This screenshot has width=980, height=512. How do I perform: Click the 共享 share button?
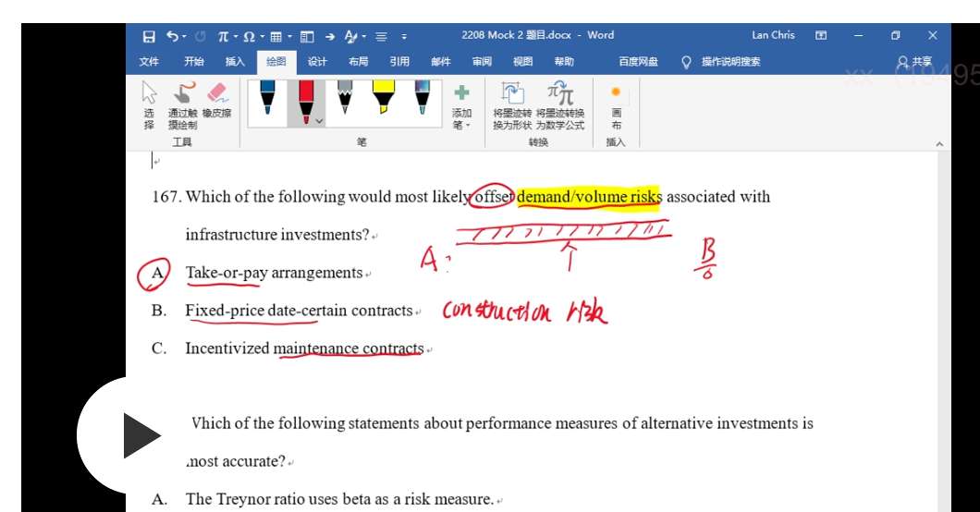pyautogui.click(x=914, y=62)
